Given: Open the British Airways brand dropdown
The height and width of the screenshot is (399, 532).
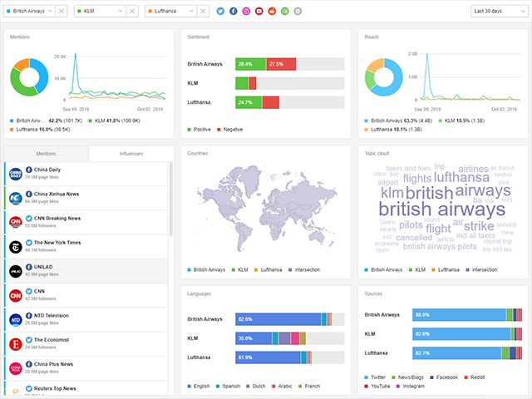Looking at the screenshot, I should [29, 11].
